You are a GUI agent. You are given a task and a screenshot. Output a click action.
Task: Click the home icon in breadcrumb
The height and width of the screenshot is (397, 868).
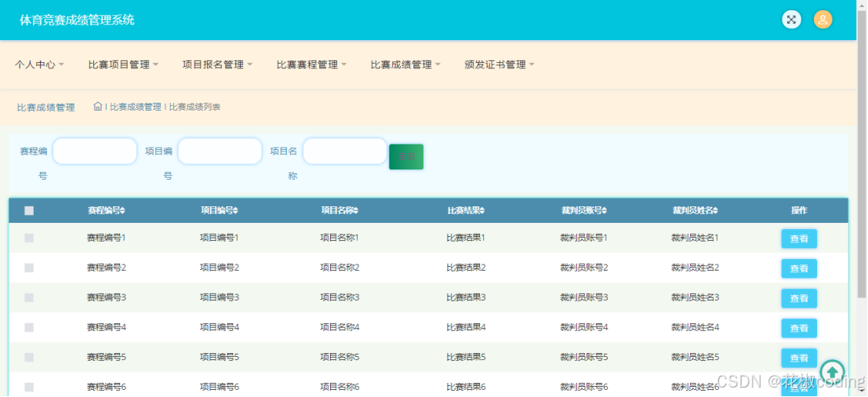[x=97, y=106]
